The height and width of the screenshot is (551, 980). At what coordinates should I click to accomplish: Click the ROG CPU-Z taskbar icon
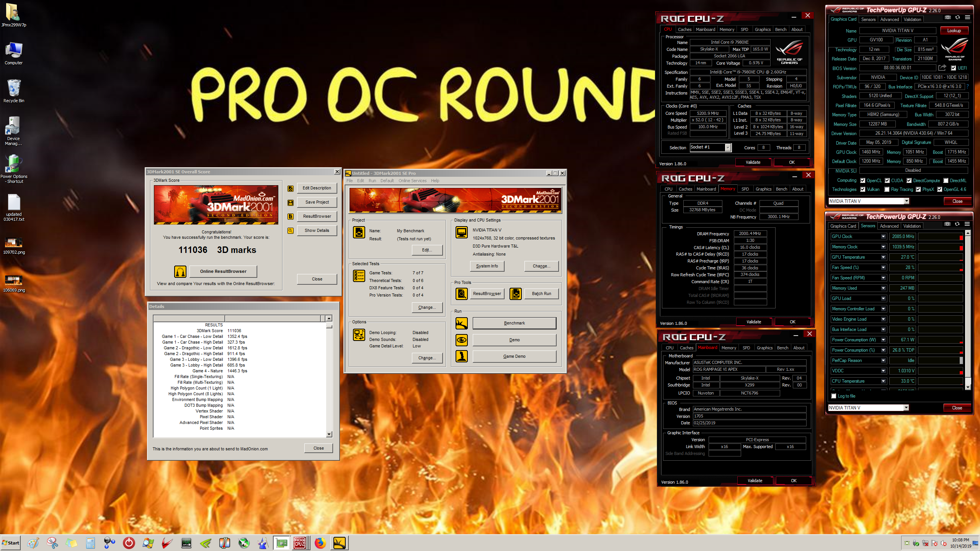pos(300,543)
